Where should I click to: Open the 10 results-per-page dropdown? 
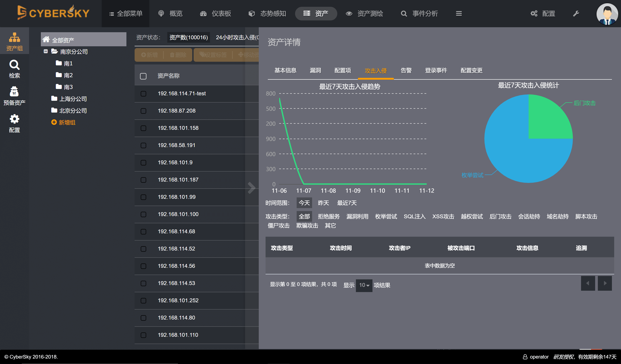(x=364, y=285)
